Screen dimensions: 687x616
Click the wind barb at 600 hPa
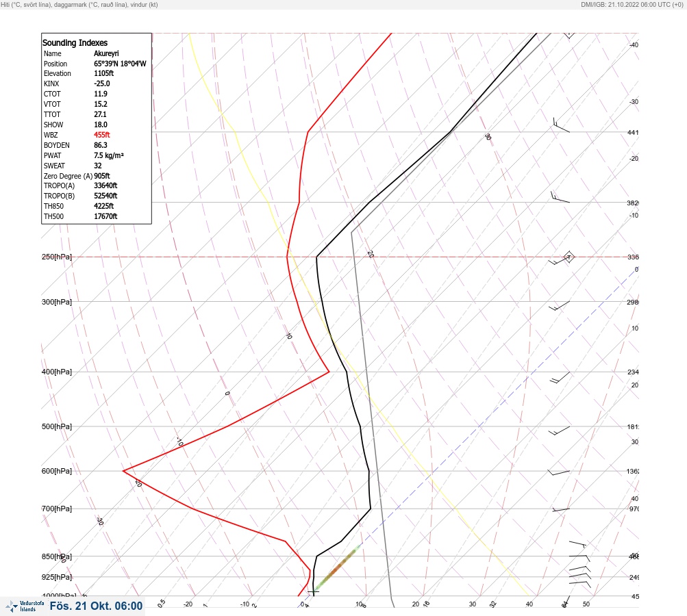coord(559,472)
